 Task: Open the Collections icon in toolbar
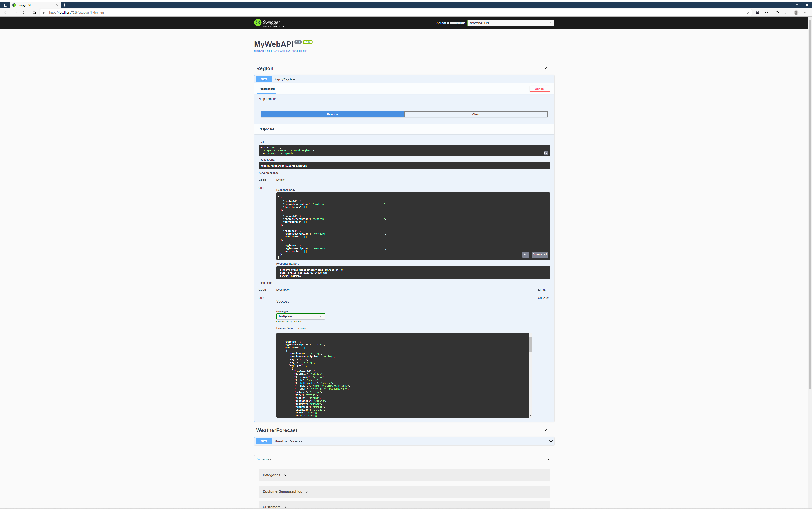point(786,12)
